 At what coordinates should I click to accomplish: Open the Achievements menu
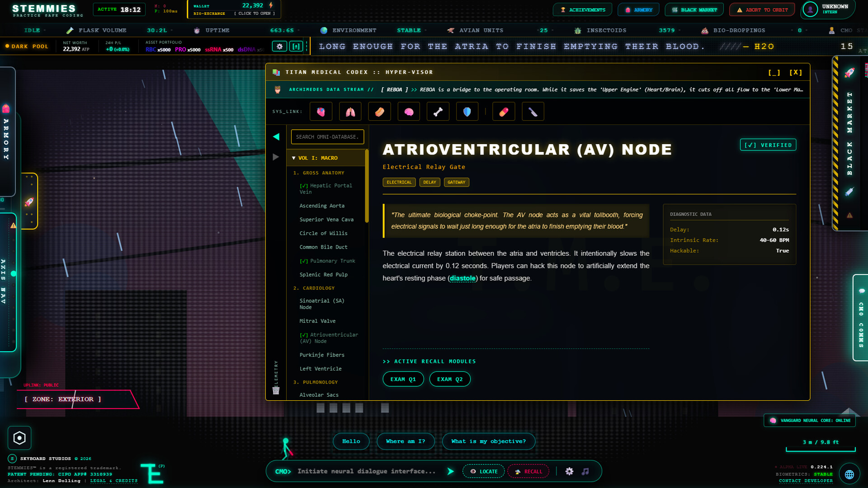[582, 9]
